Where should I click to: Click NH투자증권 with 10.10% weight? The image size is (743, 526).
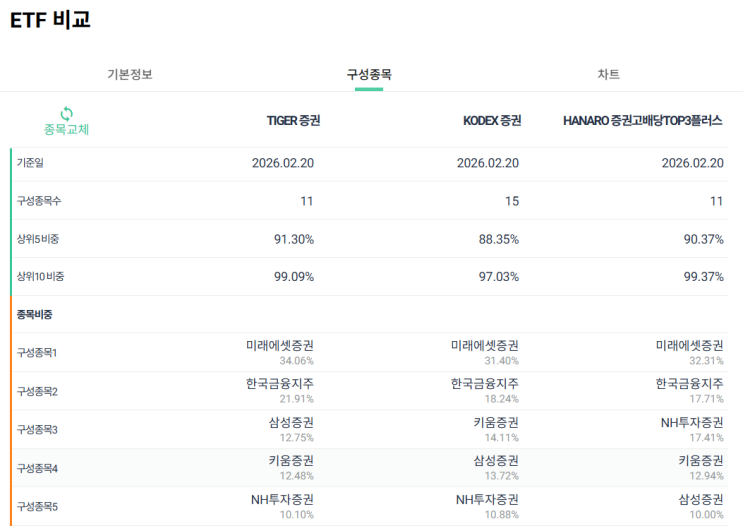click(282, 499)
